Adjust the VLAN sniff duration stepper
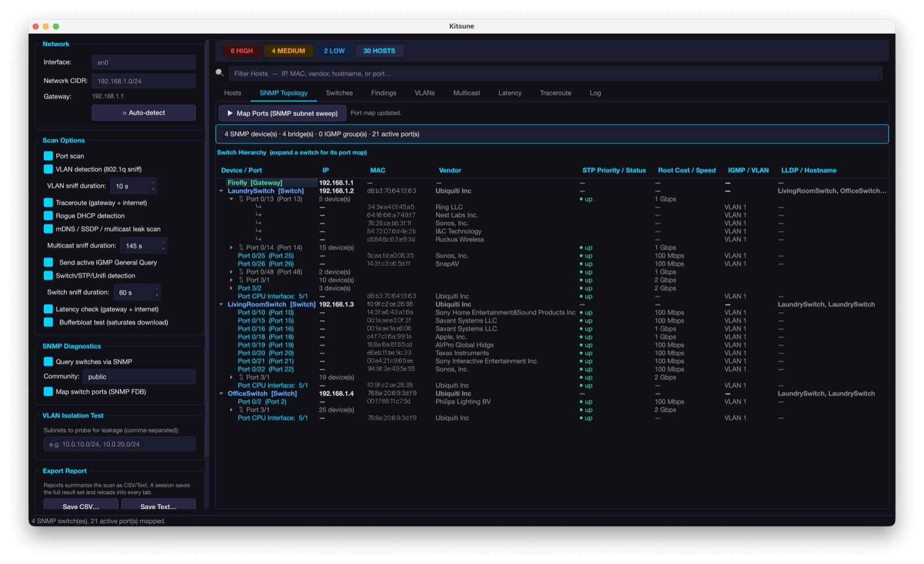Viewport: 924px width, 564px height. (x=153, y=186)
